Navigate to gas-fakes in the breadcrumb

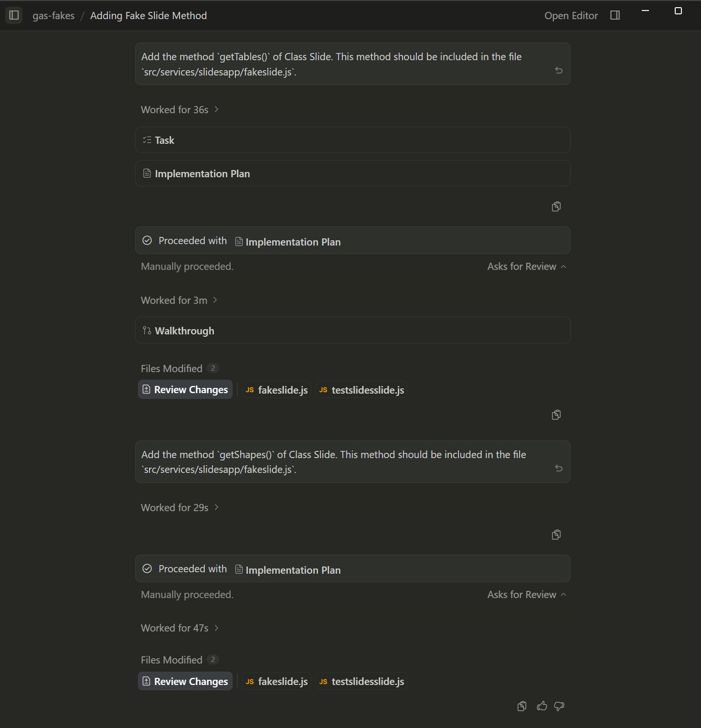[53, 15]
